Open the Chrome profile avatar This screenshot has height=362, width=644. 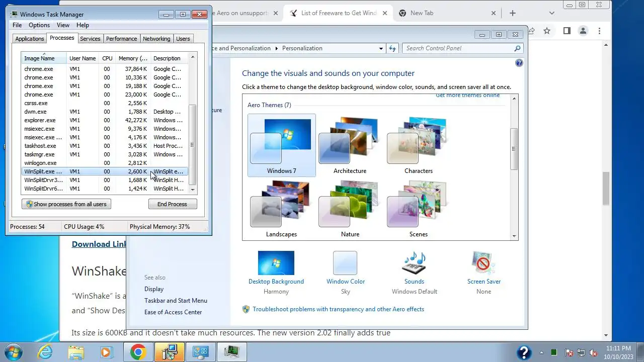[583, 31]
